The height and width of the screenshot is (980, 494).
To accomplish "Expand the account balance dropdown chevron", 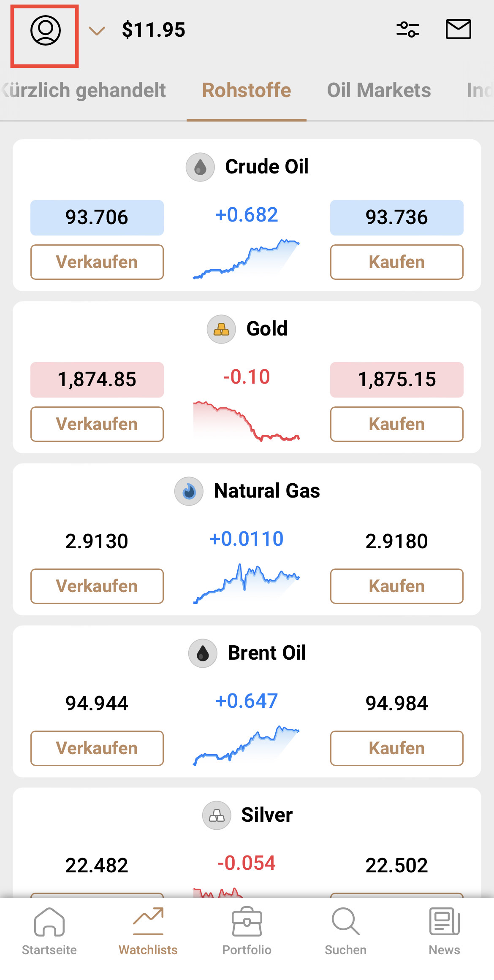I will coord(97,31).
